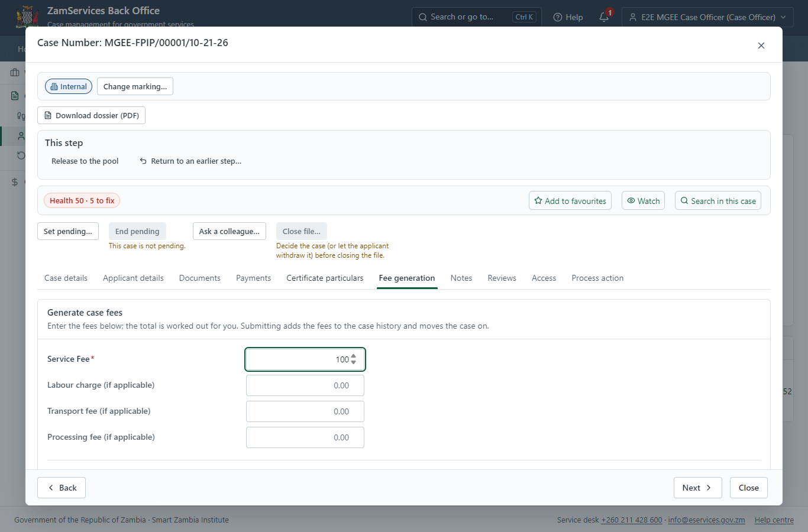Click the Close button in footer

tap(749, 488)
